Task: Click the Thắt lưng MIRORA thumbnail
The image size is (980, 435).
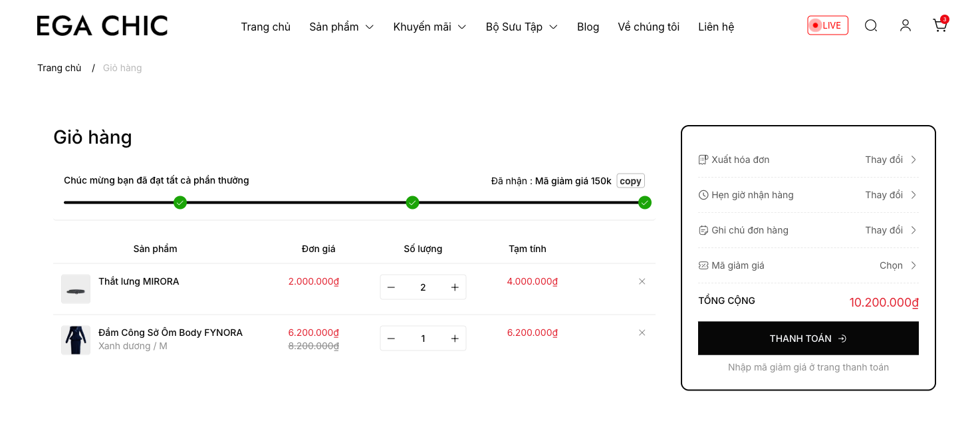Action: 76,289
